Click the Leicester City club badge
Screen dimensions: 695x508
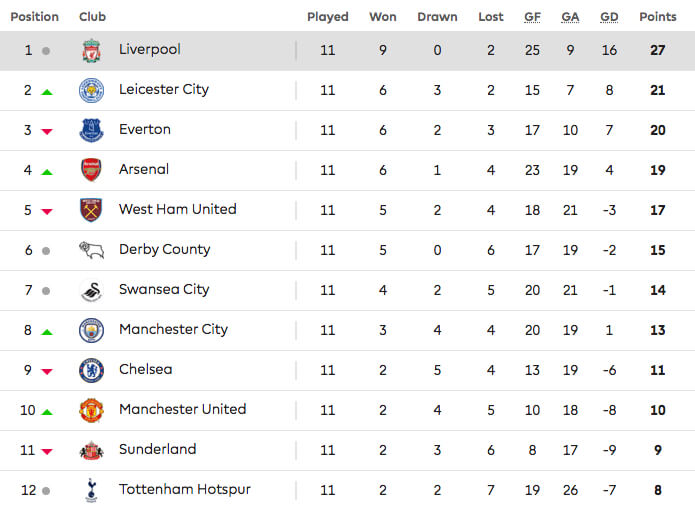91,90
